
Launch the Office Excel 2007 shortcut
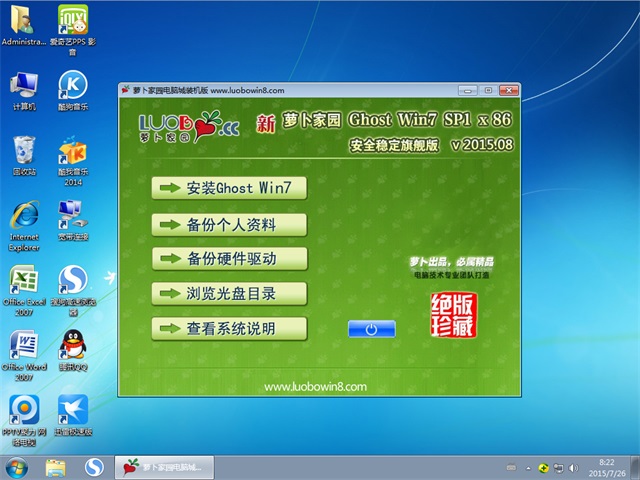pos(24,291)
